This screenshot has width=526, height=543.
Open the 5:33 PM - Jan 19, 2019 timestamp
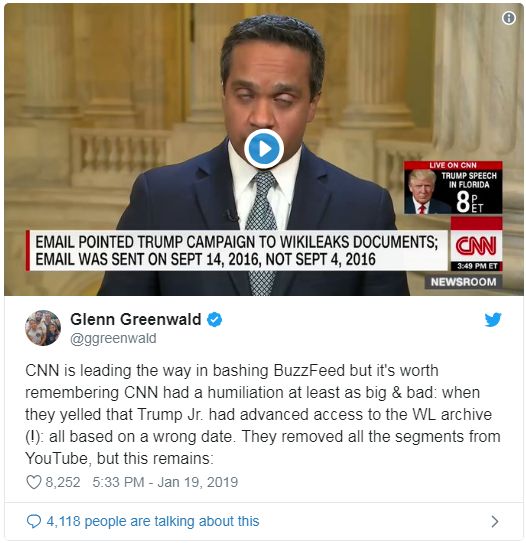click(x=165, y=482)
